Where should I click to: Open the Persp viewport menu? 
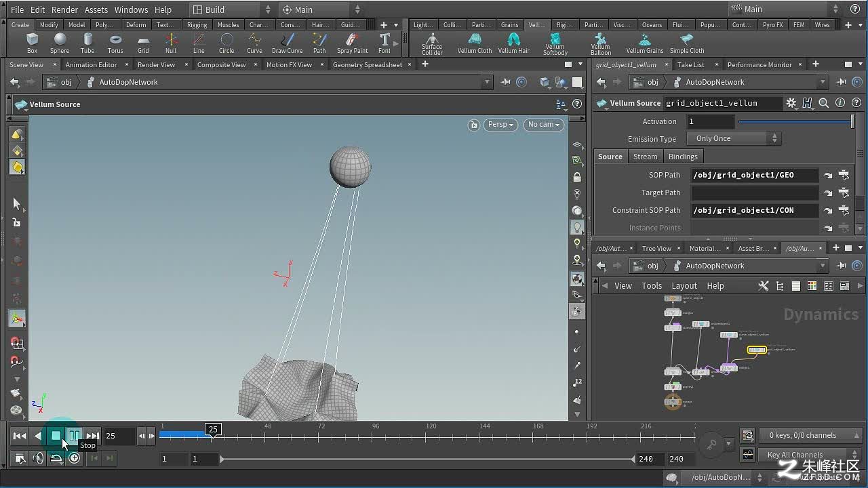pyautogui.click(x=501, y=125)
